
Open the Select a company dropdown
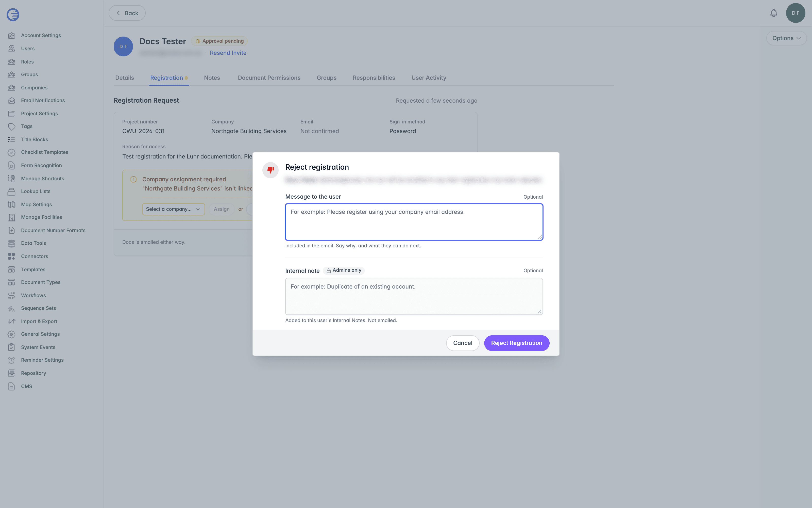tap(173, 209)
